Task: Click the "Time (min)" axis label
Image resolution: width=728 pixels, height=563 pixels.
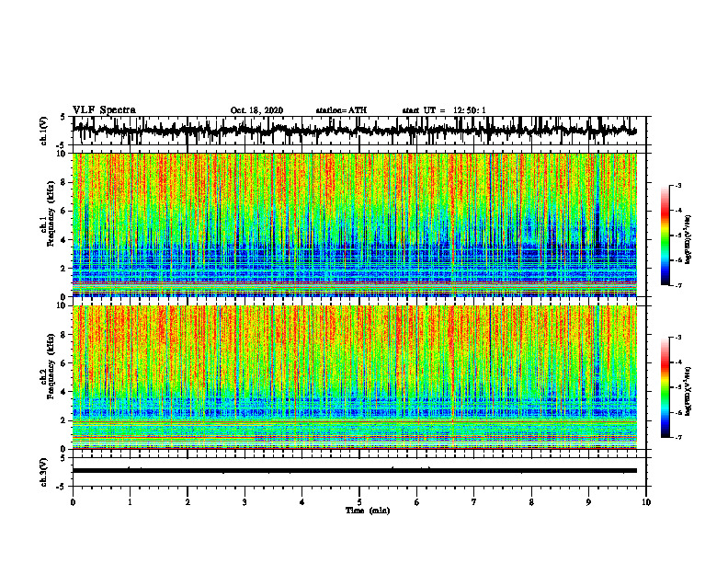Action: pos(368,511)
